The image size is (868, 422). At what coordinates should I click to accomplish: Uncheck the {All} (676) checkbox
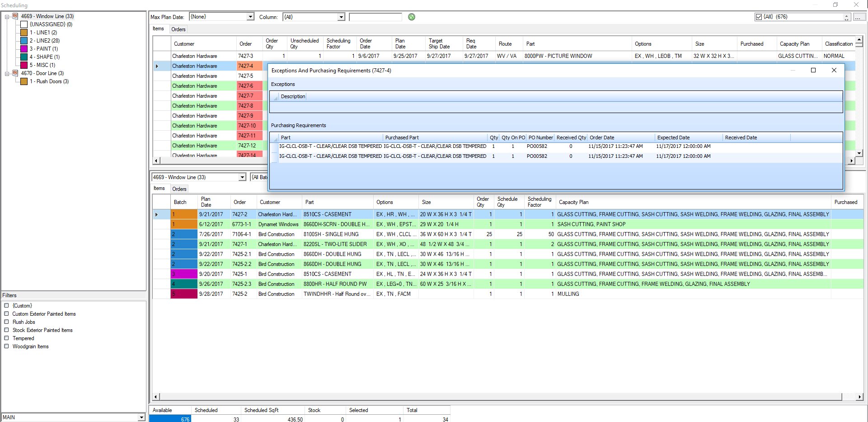point(759,17)
